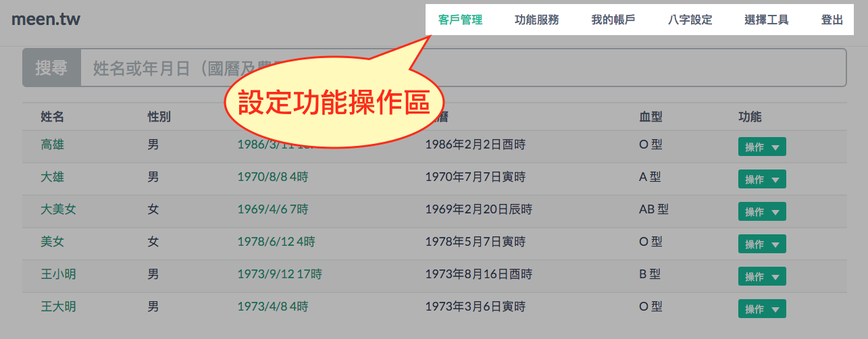Click birth date link 1973/4/8 4時
The height and width of the screenshot is (339, 868).
(273, 307)
